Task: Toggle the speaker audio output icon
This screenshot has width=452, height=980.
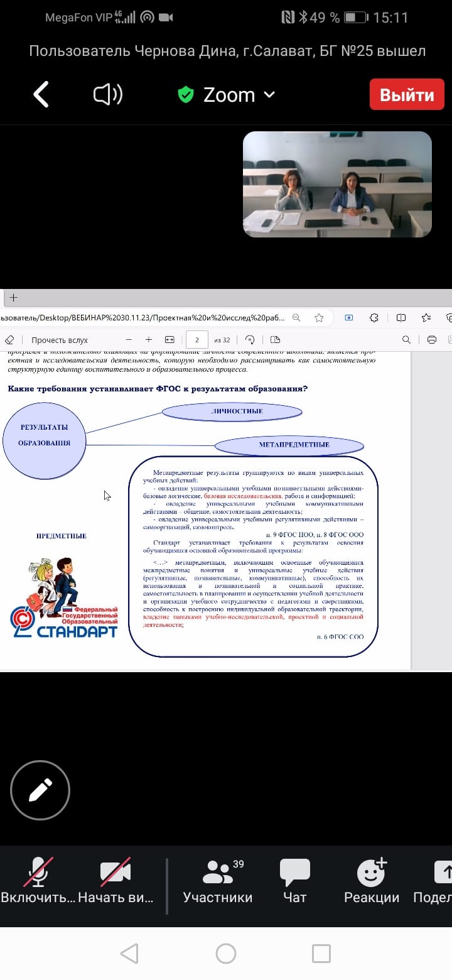Action: click(108, 95)
